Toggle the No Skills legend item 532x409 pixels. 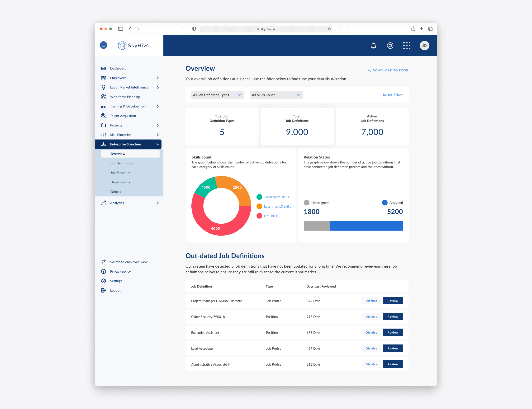270,216
